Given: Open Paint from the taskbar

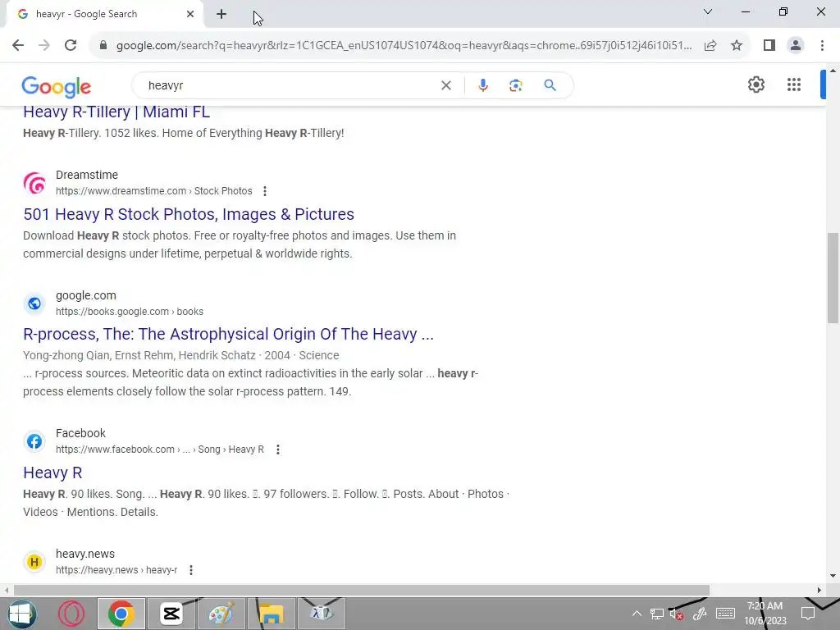Looking at the screenshot, I should click(x=221, y=614).
